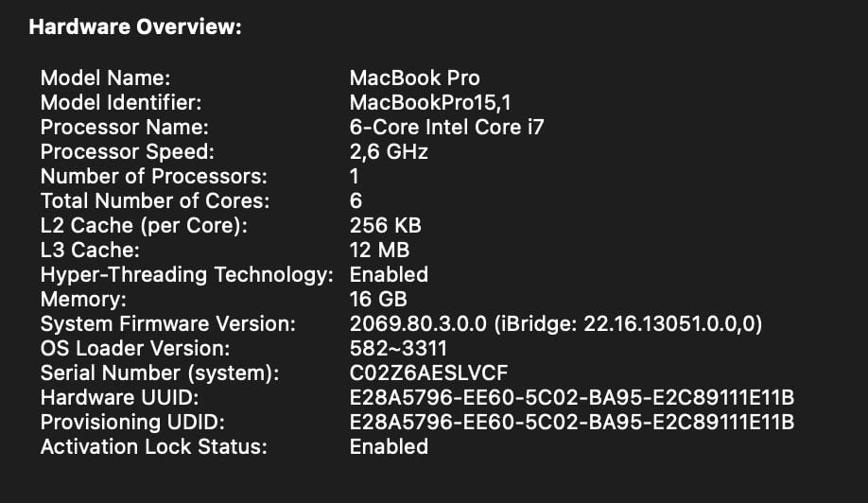Screen dimensions: 868x503
Task: Click the Activation Lock Status Enabled value
Action: click(x=389, y=447)
